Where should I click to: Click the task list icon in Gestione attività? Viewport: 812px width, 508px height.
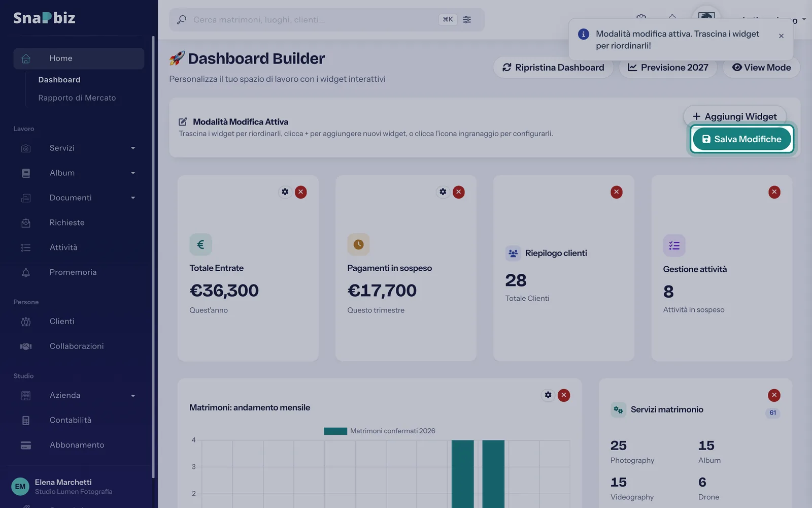(674, 245)
